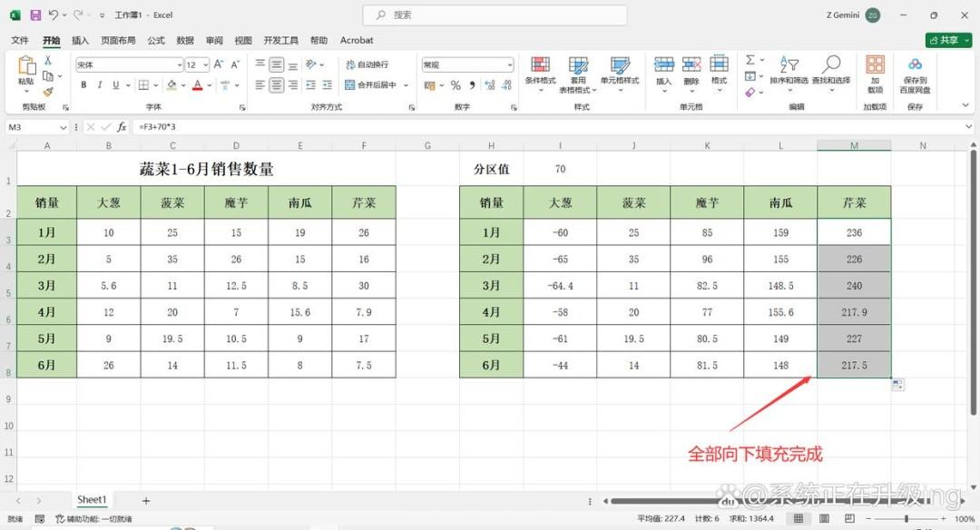The height and width of the screenshot is (530, 980).
Task: Toggle Italic formatting
Action: pyautogui.click(x=100, y=85)
